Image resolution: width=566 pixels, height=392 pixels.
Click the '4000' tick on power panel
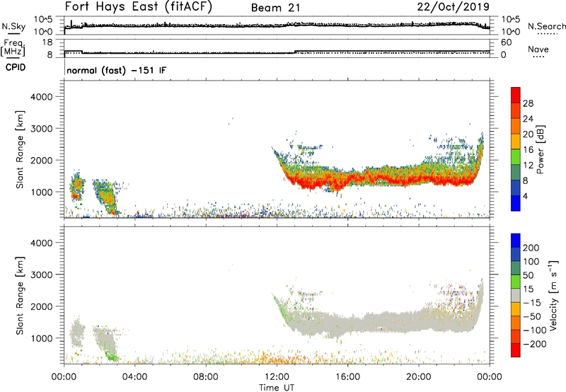pyautogui.click(x=42, y=97)
